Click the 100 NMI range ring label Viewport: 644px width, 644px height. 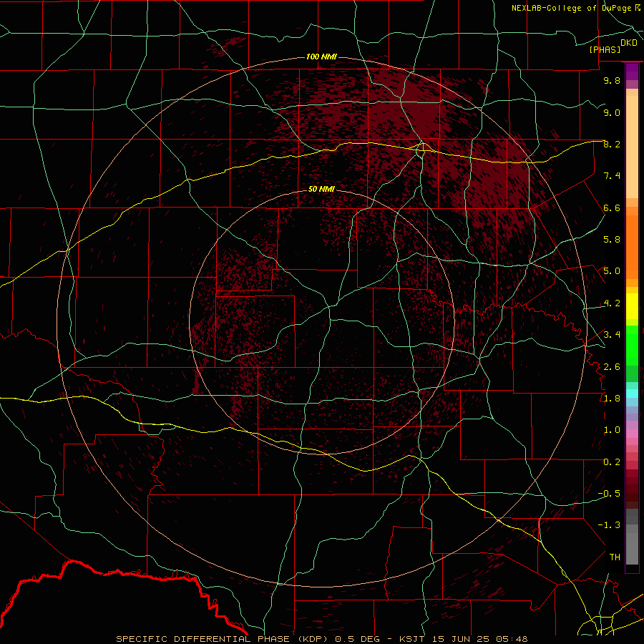click(x=321, y=57)
